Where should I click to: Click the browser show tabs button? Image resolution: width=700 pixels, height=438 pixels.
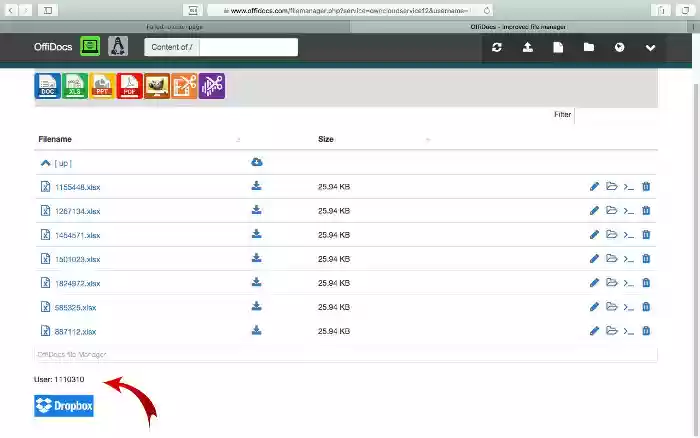tap(685, 10)
